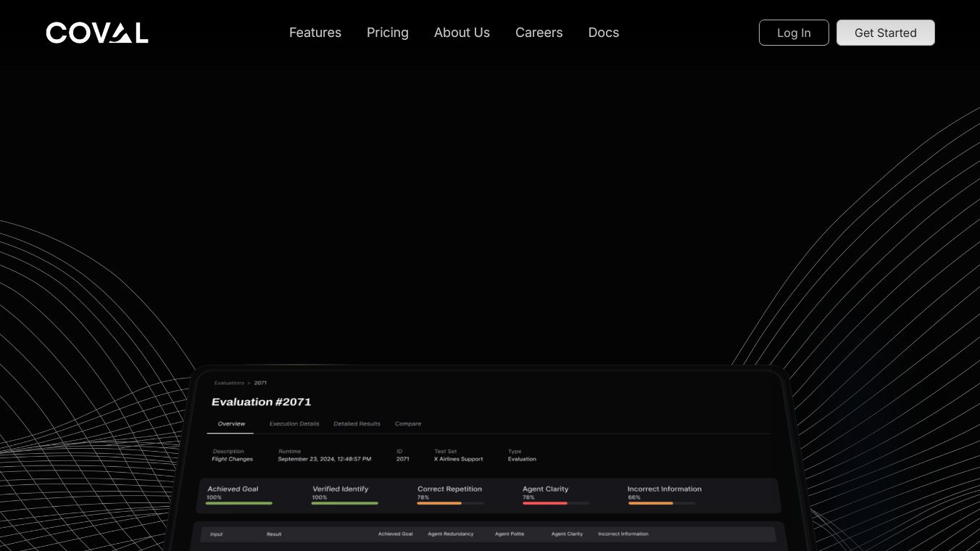This screenshot has width=980, height=551.
Task: Click the Achieved Goal green progress bar
Action: [x=239, y=503]
